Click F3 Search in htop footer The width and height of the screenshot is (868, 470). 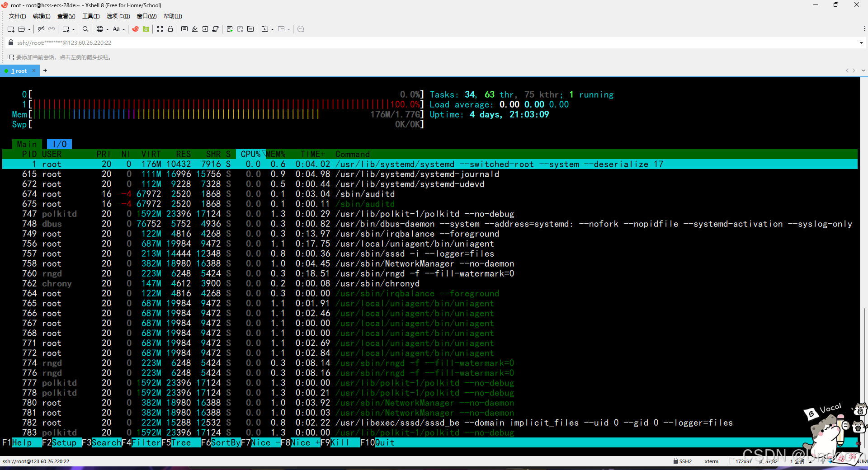(102, 442)
